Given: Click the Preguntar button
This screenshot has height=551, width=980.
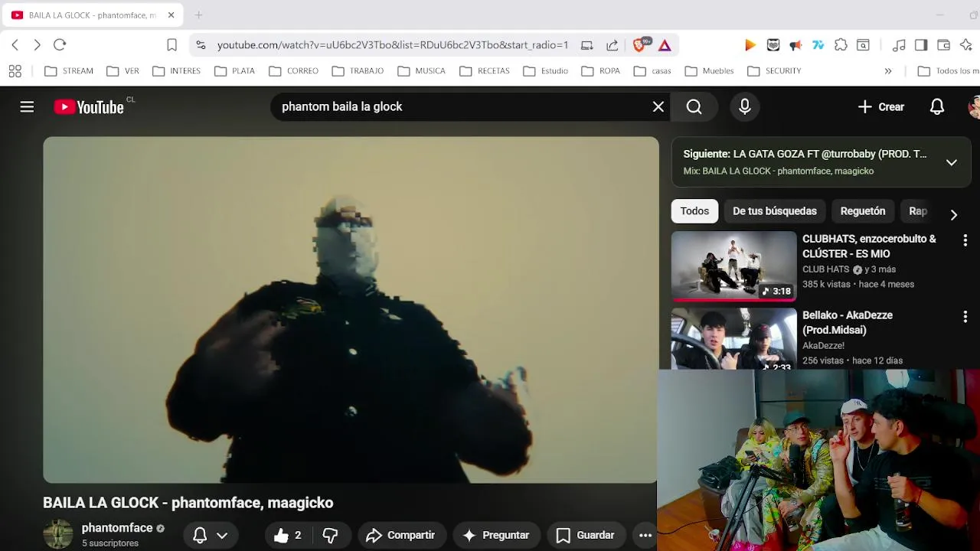Looking at the screenshot, I should (x=496, y=536).
